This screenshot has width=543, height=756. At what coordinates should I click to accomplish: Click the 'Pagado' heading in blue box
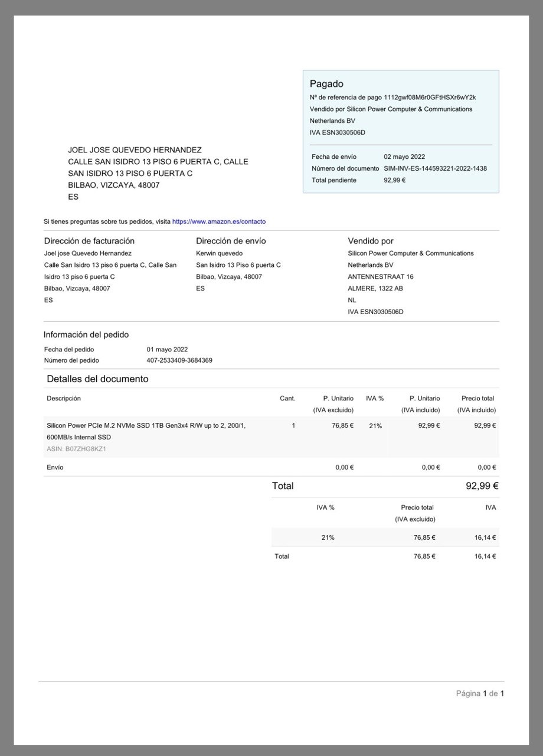pyautogui.click(x=326, y=84)
